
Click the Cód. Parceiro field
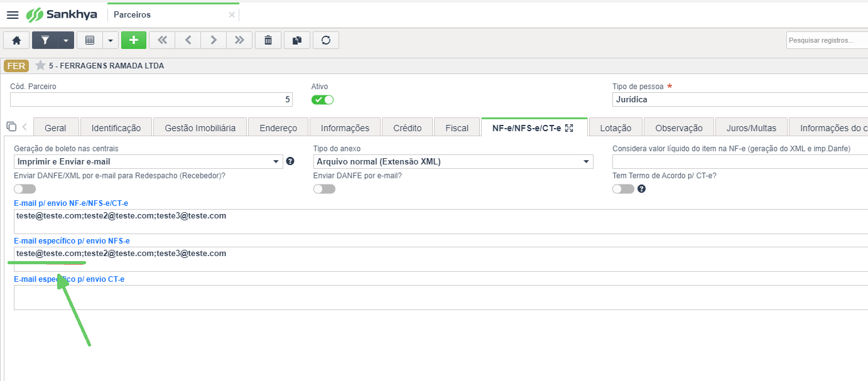pos(151,99)
